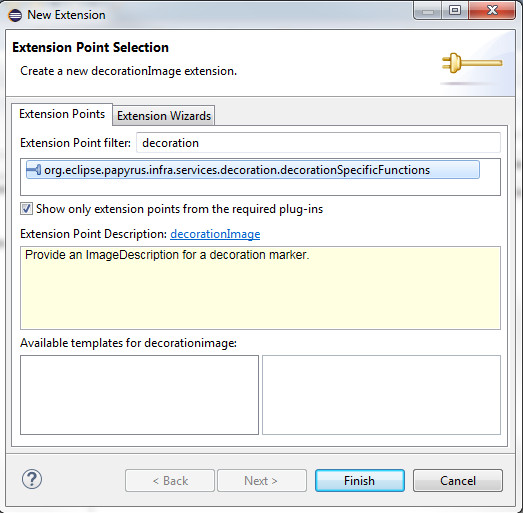This screenshot has height=513, width=523.
Task: Click the Cancel button
Action: click(458, 481)
